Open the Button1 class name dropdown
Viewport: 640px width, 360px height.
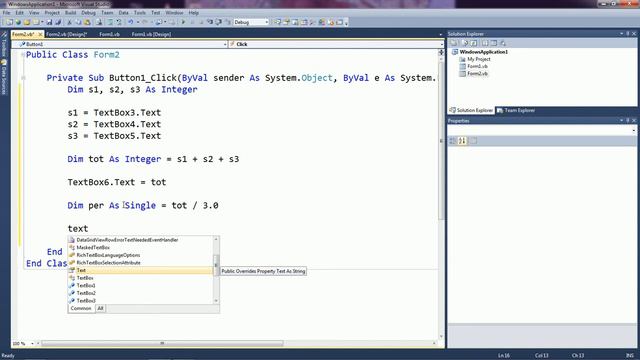click(x=225, y=44)
